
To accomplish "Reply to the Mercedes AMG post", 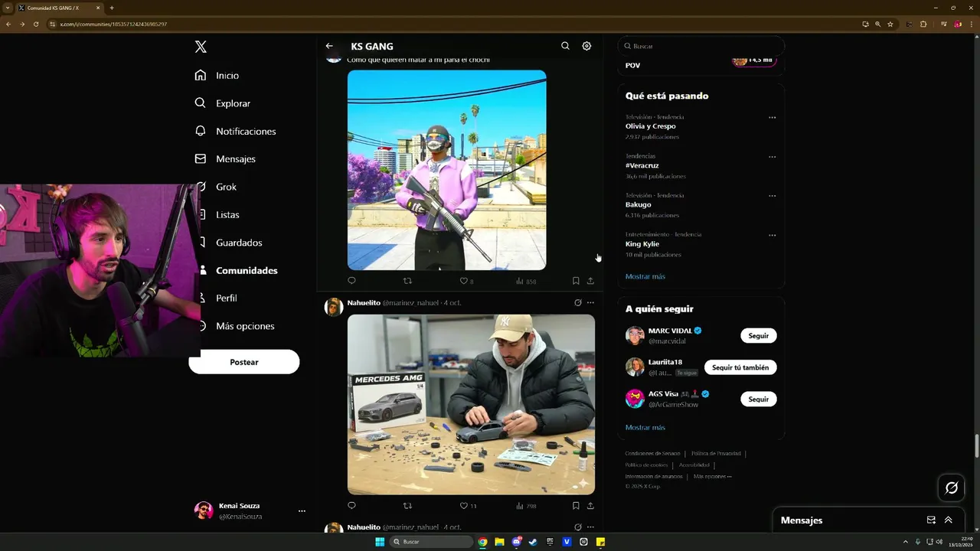I will [x=351, y=505].
